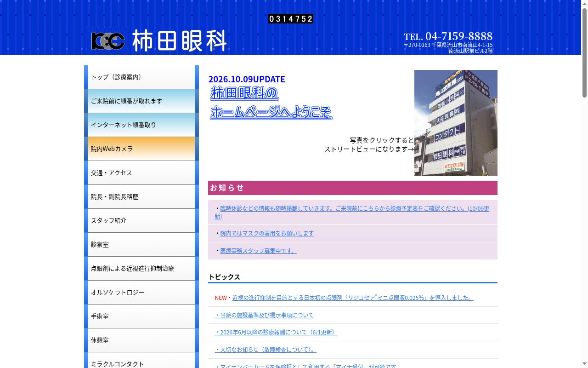Click the お知らせ section header
588x368 pixels.
tap(353, 188)
